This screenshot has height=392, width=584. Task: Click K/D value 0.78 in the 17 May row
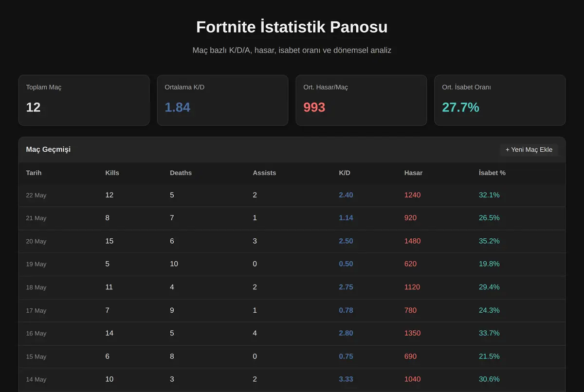pos(346,310)
